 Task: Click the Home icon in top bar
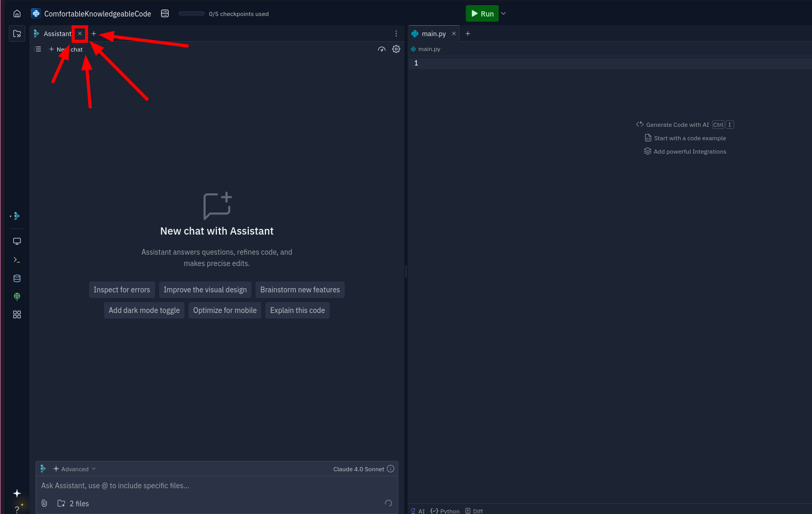[17, 14]
